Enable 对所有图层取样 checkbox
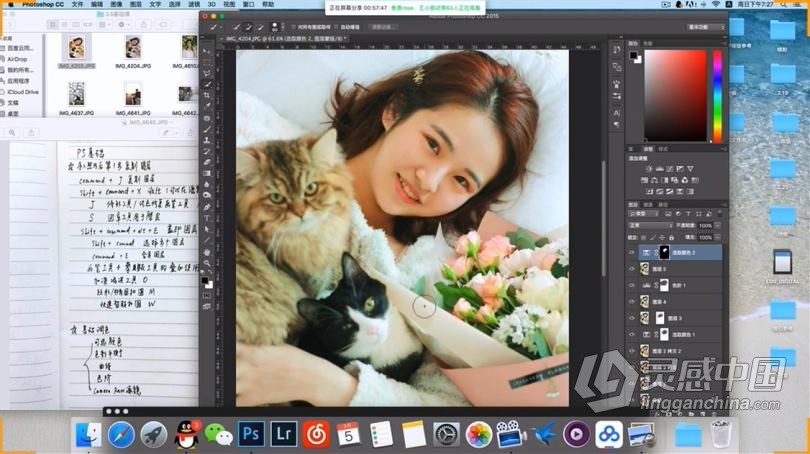The image size is (810, 454). (294, 27)
